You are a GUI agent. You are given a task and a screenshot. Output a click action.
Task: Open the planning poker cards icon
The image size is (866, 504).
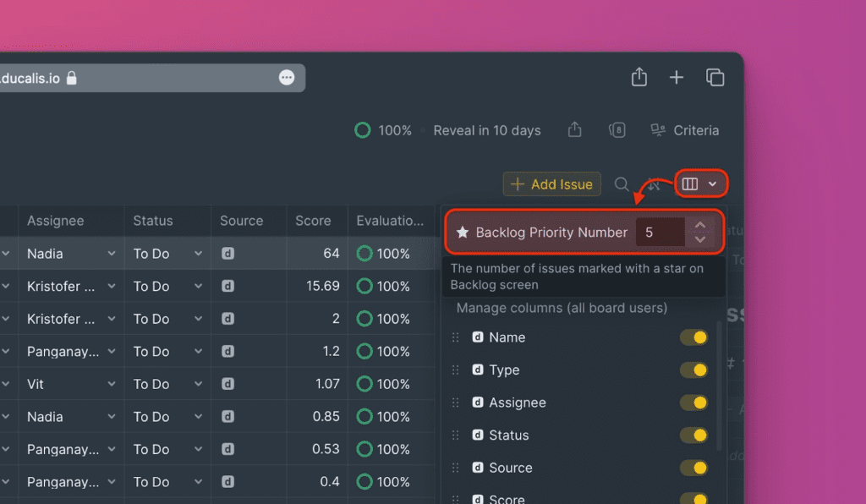click(617, 130)
